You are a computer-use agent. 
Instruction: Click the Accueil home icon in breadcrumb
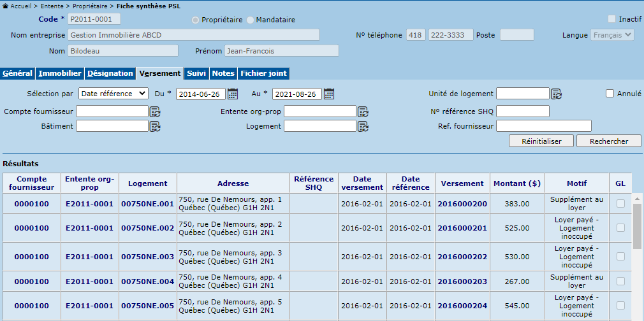pos(6,5)
